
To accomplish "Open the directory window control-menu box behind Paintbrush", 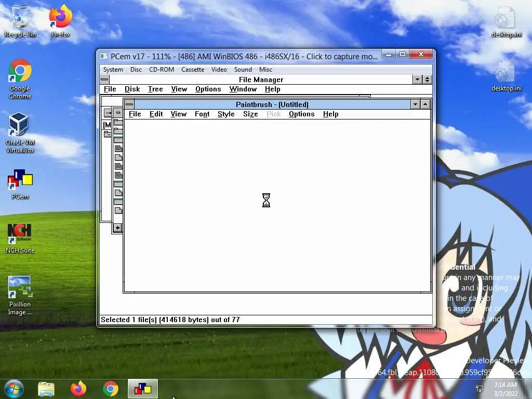I will (x=118, y=112).
